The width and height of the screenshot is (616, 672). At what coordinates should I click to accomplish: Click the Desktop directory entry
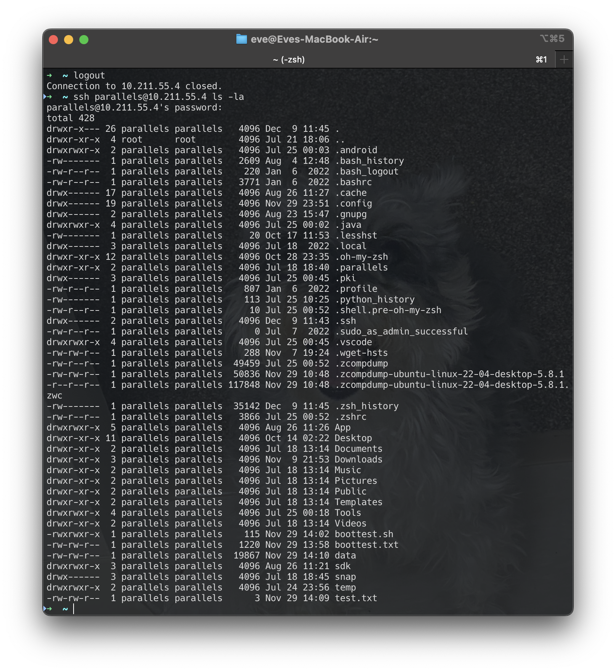click(353, 438)
